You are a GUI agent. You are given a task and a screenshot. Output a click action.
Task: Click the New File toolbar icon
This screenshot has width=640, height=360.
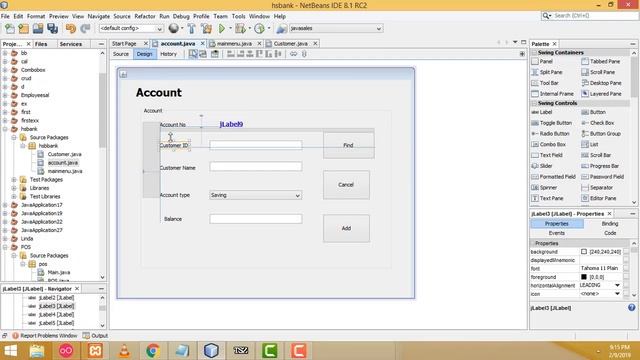(x=10, y=28)
